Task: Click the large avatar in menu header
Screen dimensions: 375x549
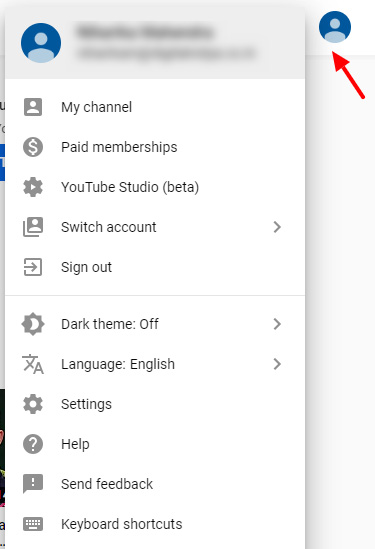Action: pos(41,43)
